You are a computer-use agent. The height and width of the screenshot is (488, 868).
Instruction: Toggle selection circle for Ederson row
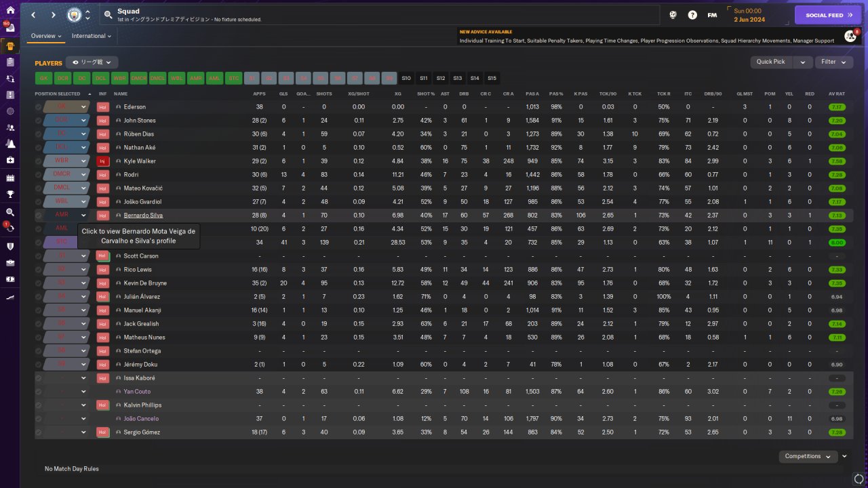click(x=39, y=107)
